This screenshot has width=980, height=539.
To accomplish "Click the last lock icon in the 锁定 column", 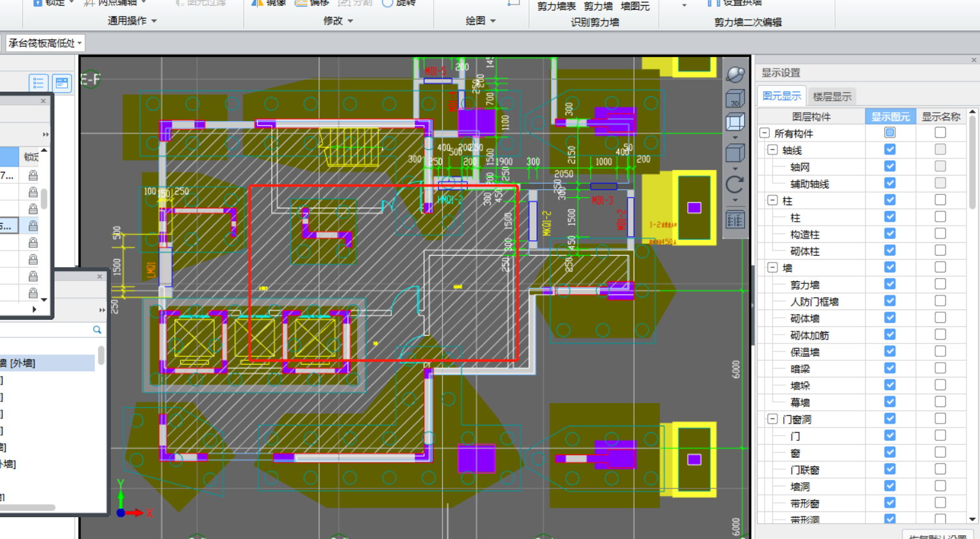I will click(33, 293).
